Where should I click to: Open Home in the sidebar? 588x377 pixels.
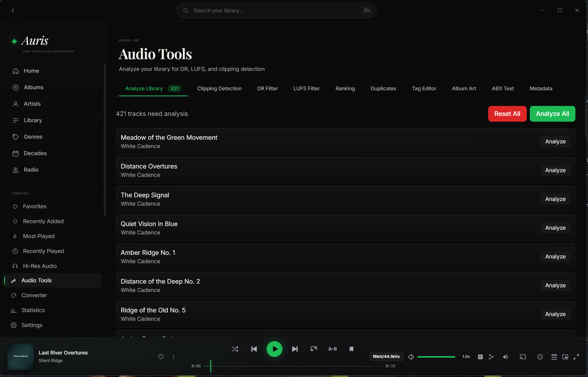tap(31, 71)
